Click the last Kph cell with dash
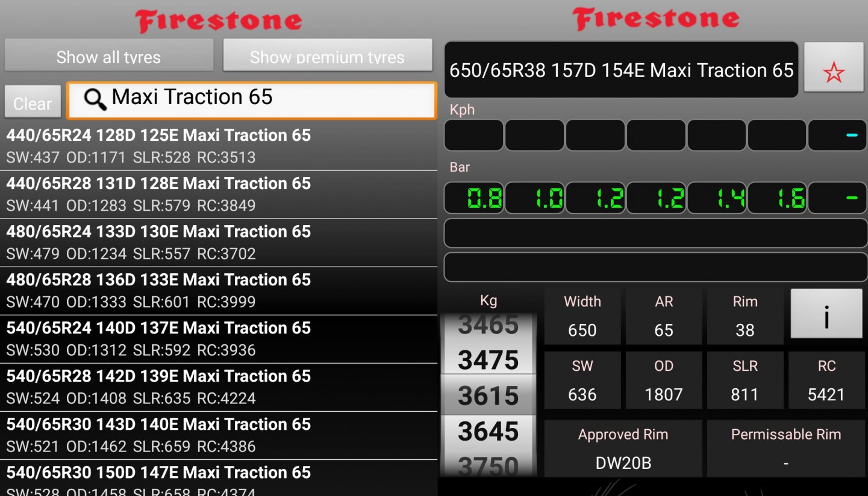This screenshot has width=868, height=496. (x=838, y=135)
